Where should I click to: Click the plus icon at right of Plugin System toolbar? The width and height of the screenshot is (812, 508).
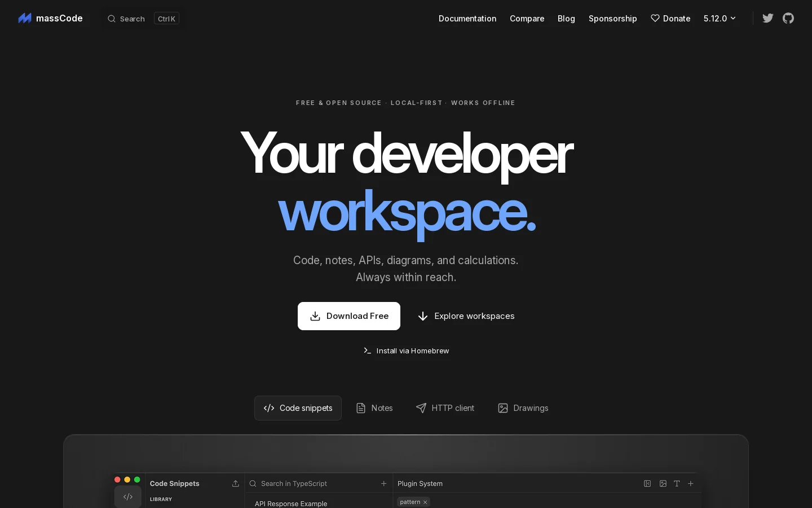click(x=691, y=484)
